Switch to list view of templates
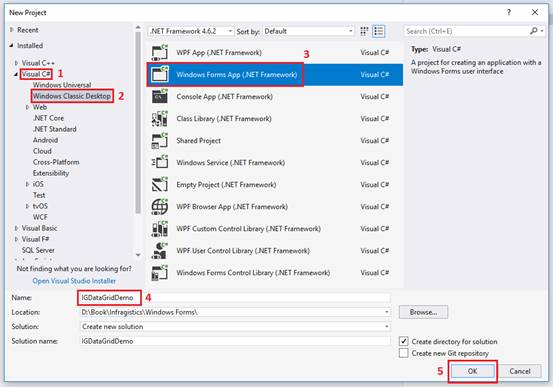553x387 pixels. 379,31
